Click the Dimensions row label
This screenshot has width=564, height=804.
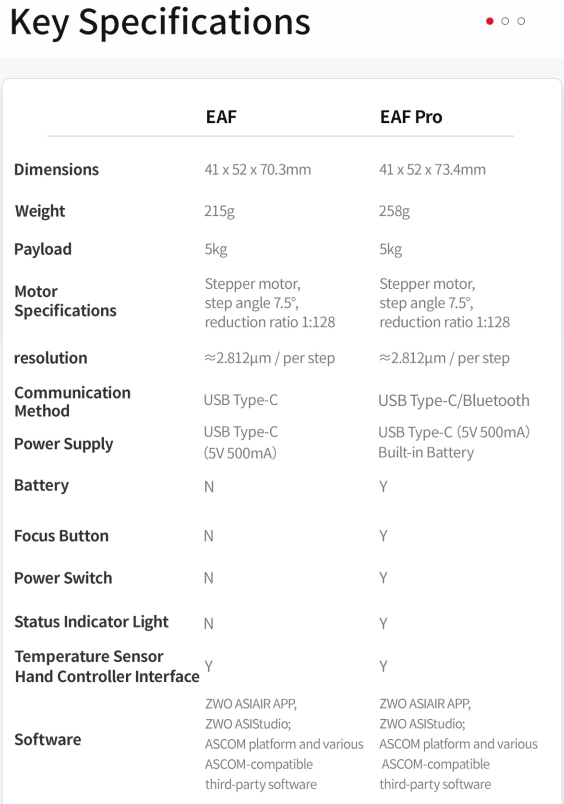point(56,170)
